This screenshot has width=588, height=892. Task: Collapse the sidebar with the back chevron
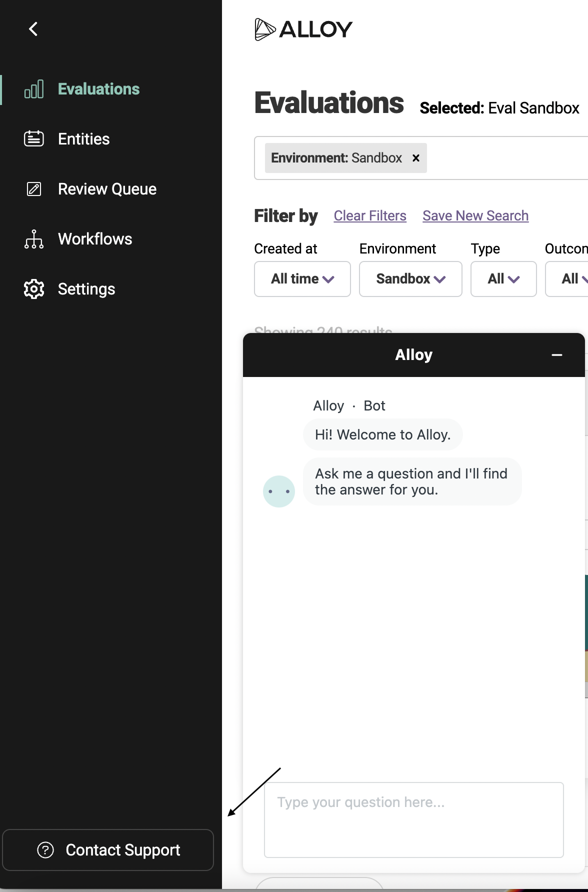pos(33,29)
